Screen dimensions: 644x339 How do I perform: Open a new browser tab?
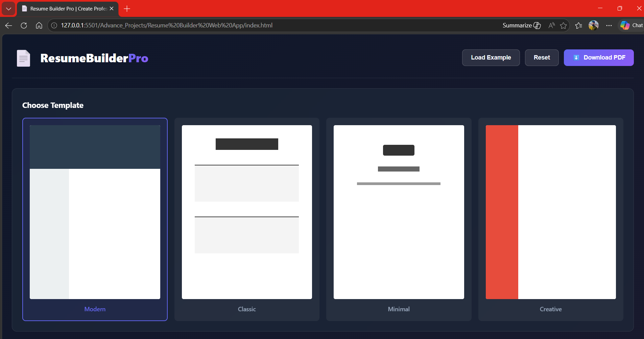[x=127, y=8]
